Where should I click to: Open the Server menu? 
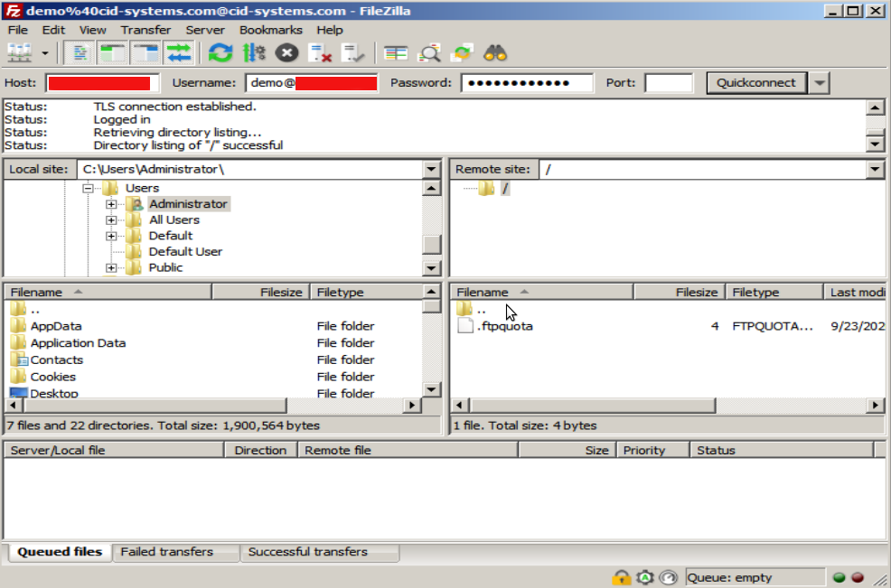pos(205,30)
